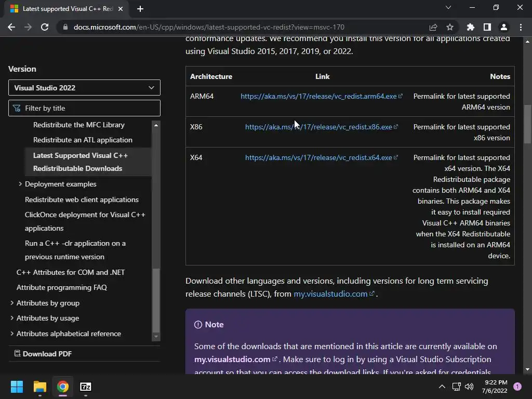Click the forward navigation arrow

[28, 27]
